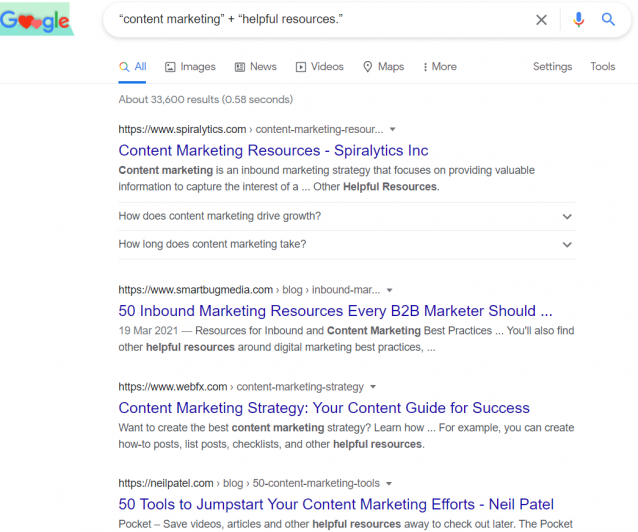
Task: Open dropdown arrow beside webfx.com URL
Action: tap(373, 387)
